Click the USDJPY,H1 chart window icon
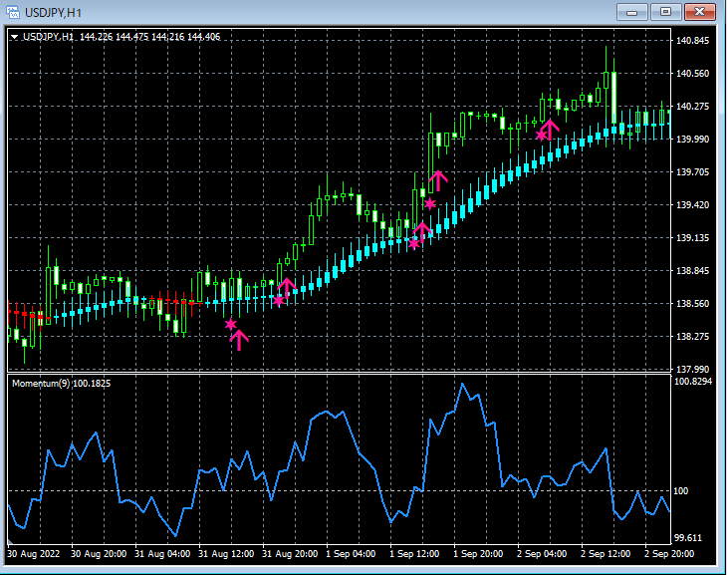 (x=13, y=12)
